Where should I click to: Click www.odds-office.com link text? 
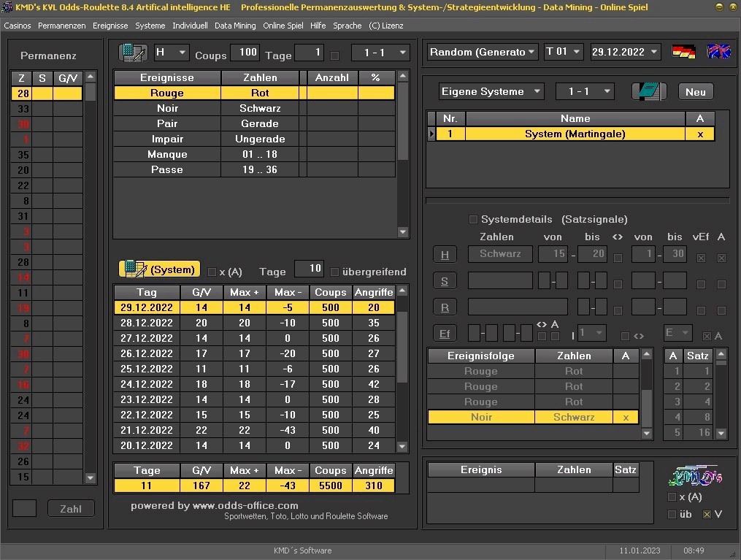tap(245, 506)
